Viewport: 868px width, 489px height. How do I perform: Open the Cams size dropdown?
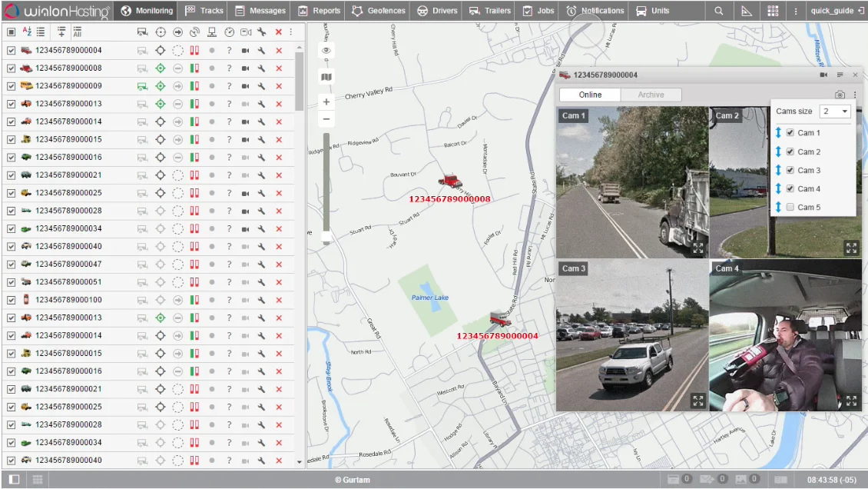[x=835, y=111]
